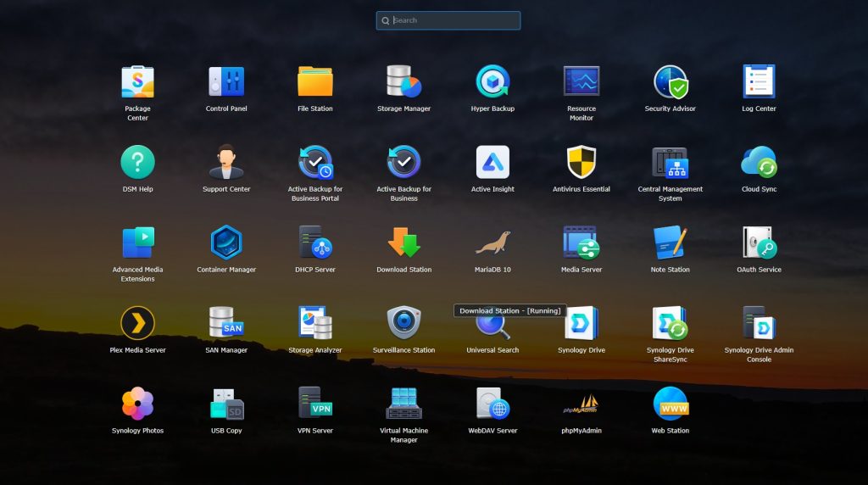Launch Virtual Machine Manager
868x485 pixels.
coord(403,404)
